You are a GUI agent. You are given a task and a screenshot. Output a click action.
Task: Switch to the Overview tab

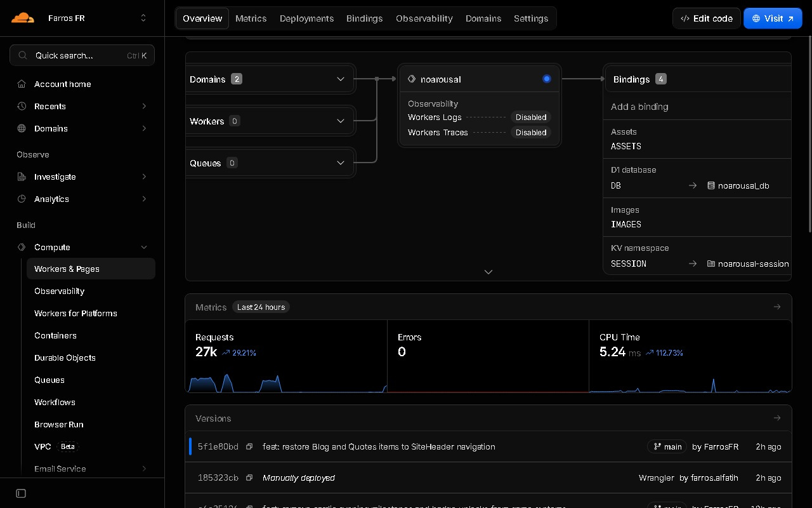coord(202,18)
